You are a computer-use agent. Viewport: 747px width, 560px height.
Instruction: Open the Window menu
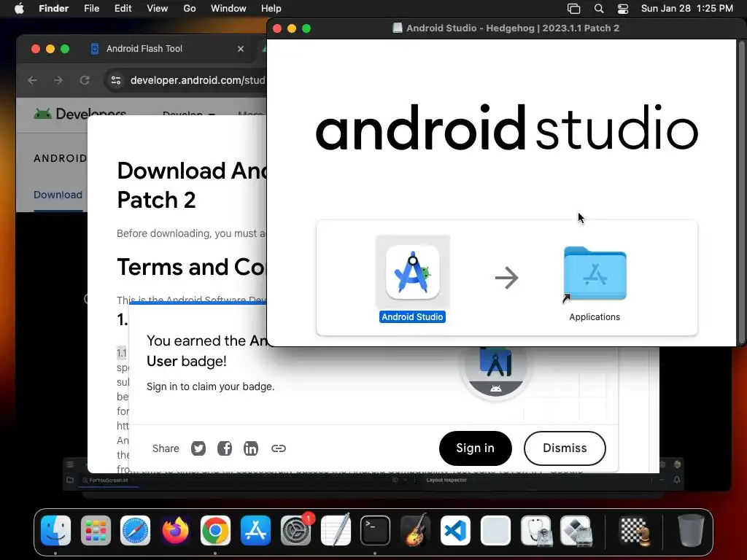(x=228, y=9)
